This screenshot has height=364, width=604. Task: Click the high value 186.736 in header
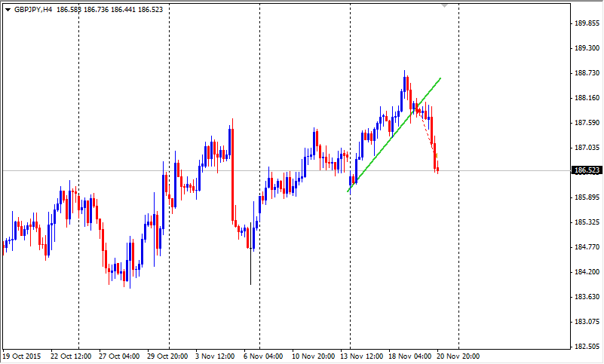point(96,10)
